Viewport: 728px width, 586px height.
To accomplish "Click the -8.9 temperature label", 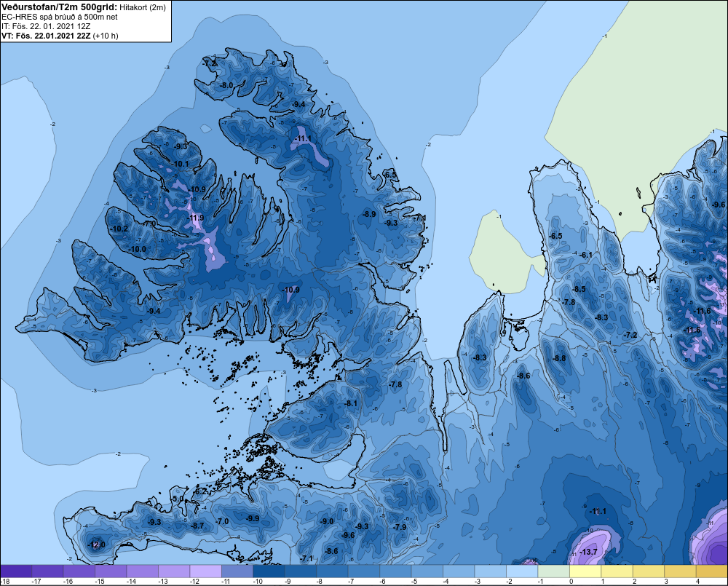I will coord(369,214).
